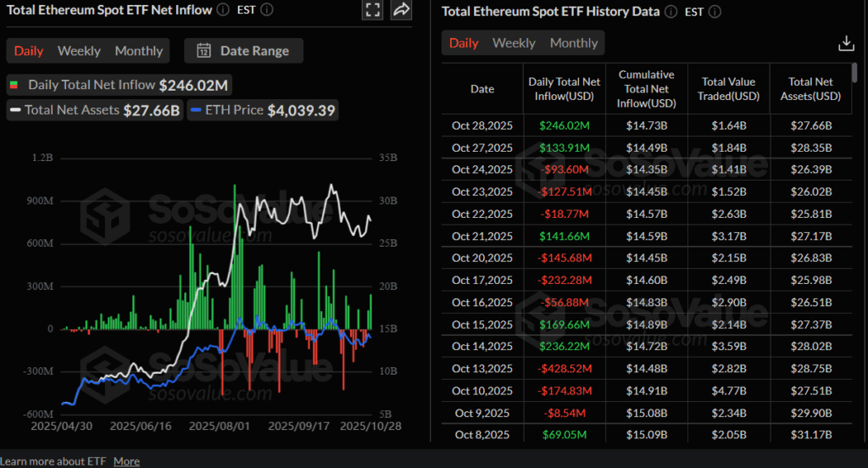Click the $31.17B total net assets cell

pyautogui.click(x=811, y=435)
